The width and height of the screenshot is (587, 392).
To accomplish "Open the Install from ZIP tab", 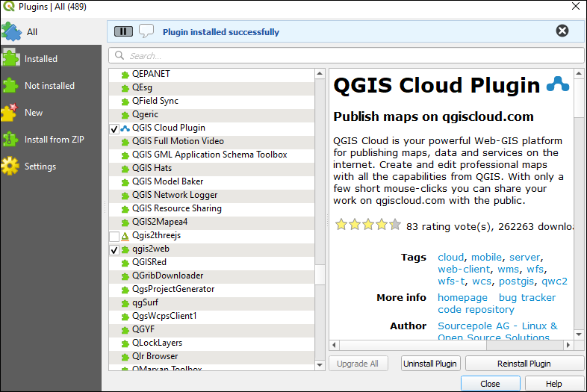I will tap(51, 140).
